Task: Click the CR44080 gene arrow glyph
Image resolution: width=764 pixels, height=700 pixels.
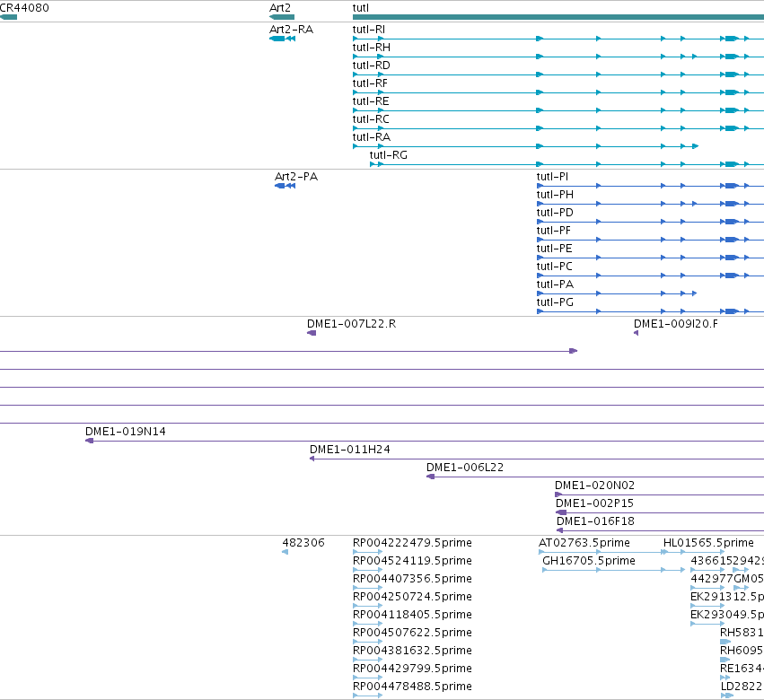Action: pos(8,17)
